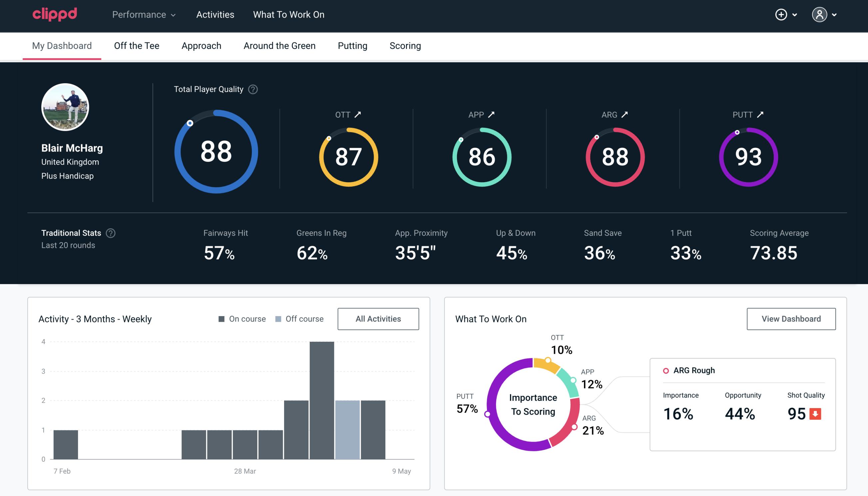Viewport: 868px width, 496px height.
Task: Click the ARG performance score ring
Action: (x=614, y=155)
